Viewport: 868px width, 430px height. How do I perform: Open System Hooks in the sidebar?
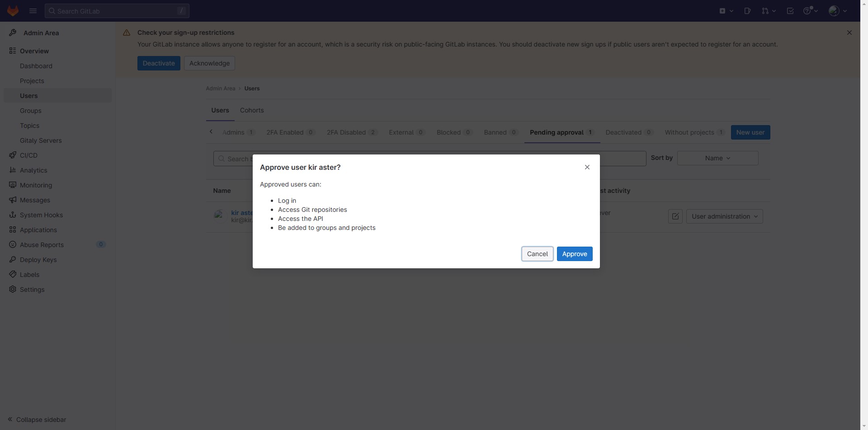tap(57, 215)
